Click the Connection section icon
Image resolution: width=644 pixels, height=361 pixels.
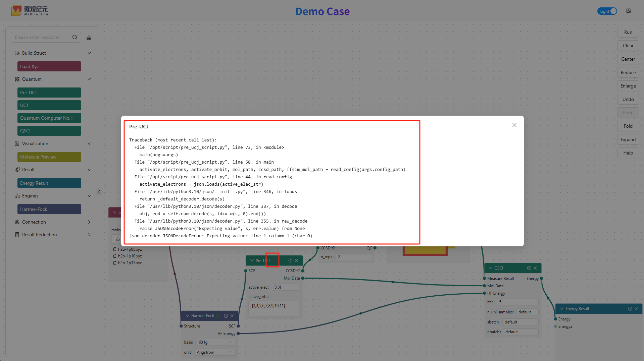coord(17,222)
